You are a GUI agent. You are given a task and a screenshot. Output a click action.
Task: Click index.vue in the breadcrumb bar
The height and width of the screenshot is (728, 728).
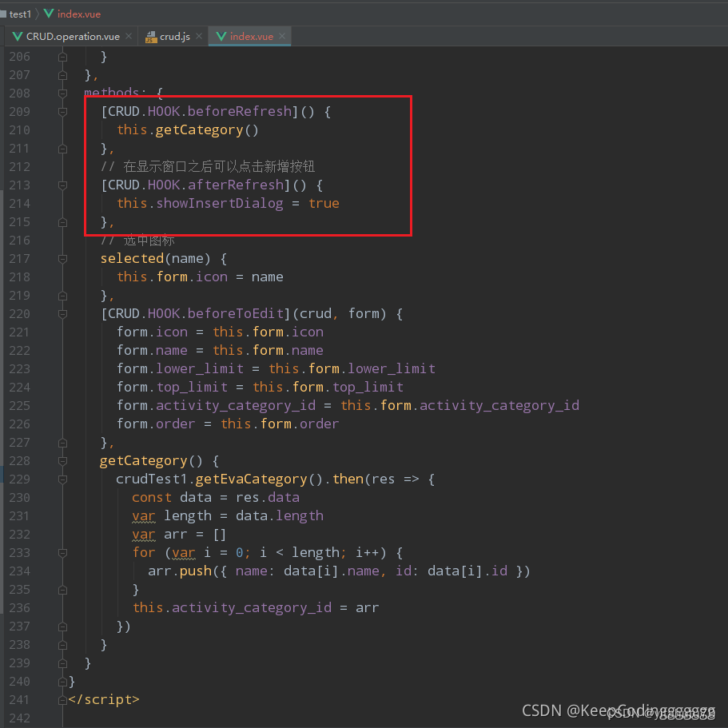pos(79,14)
